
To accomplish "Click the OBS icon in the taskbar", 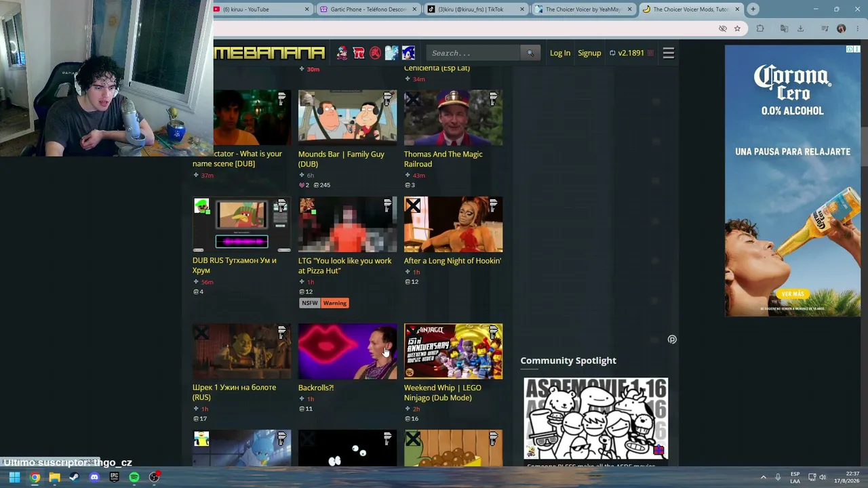I will pyautogui.click(x=155, y=477).
